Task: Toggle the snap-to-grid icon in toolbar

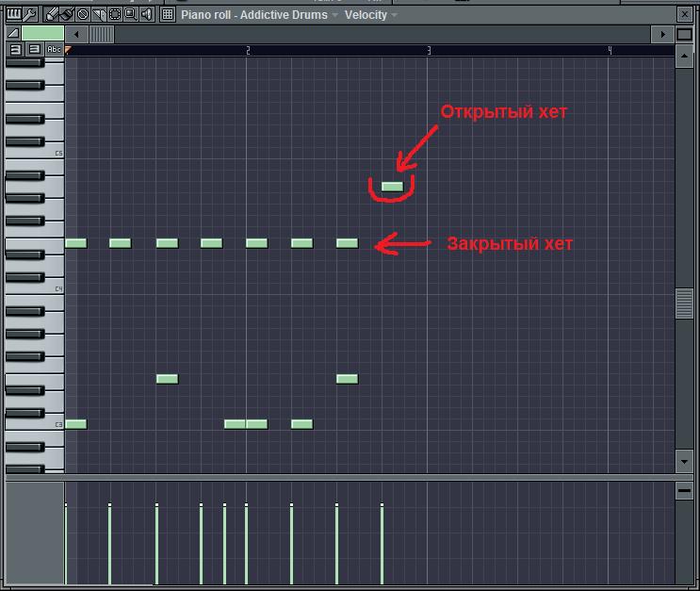Action: pos(168,14)
